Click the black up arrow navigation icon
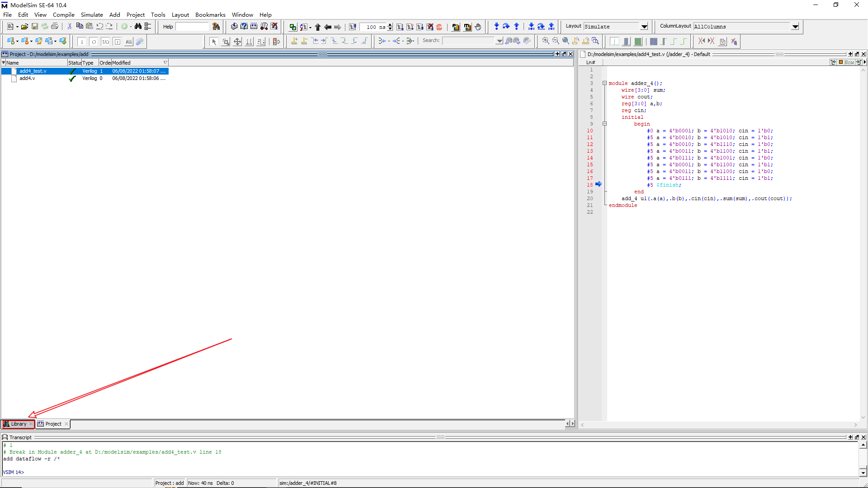This screenshot has height=488, width=868. 318,27
